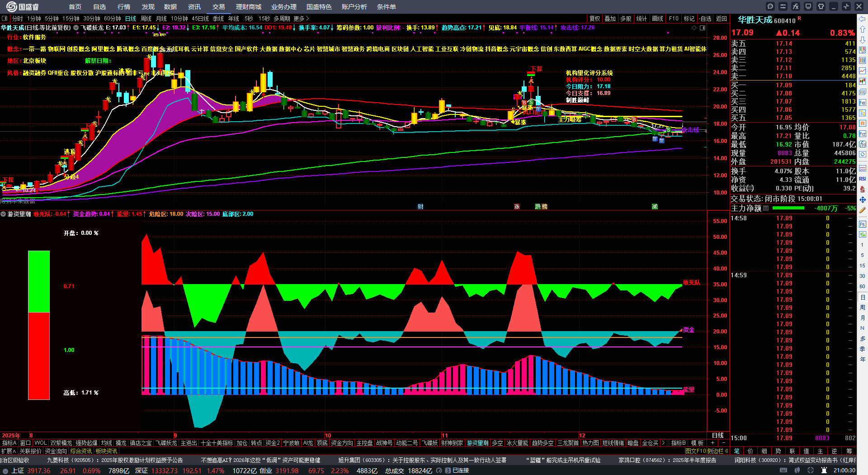Open the 九菱科技 股权激励 news headline
The image size is (868, 475).
pyautogui.click(x=115, y=460)
